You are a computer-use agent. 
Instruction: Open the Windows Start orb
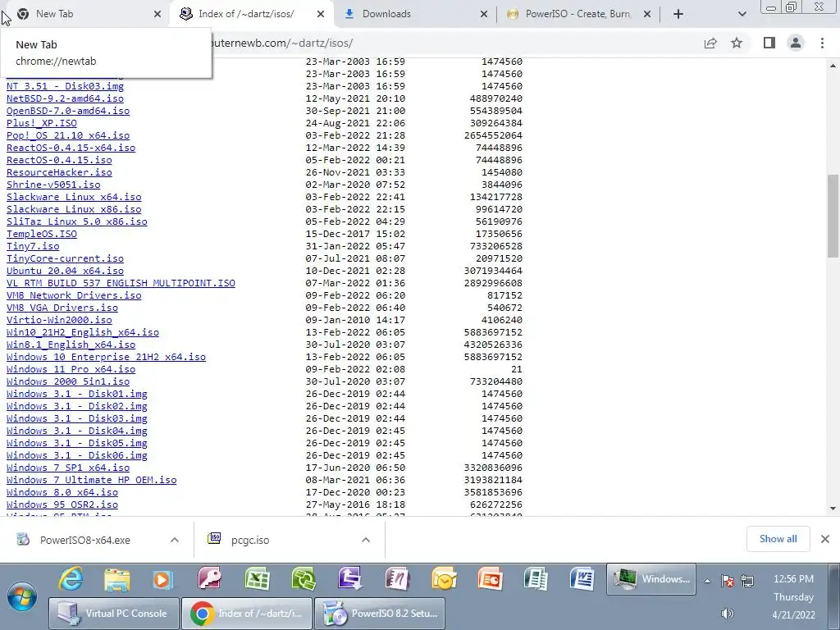[22, 596]
